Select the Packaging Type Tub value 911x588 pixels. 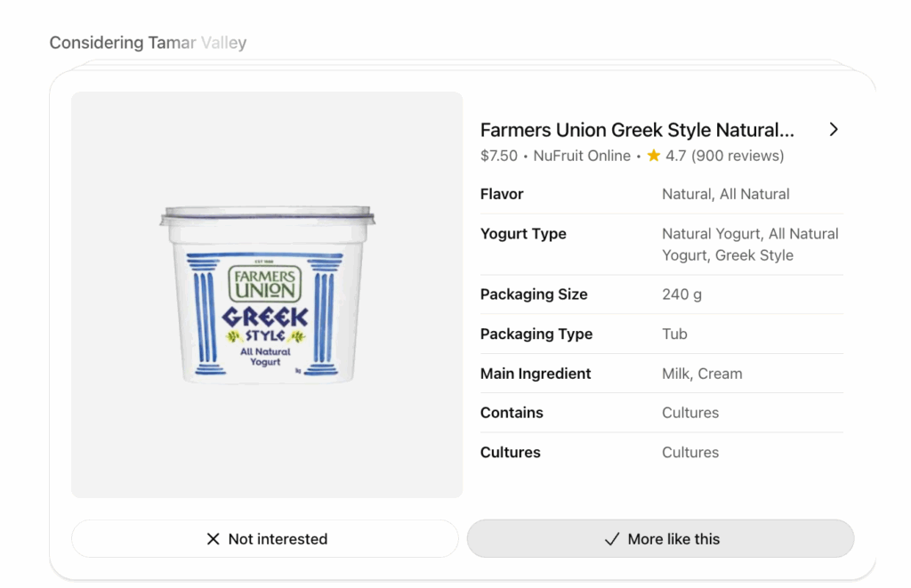674,334
